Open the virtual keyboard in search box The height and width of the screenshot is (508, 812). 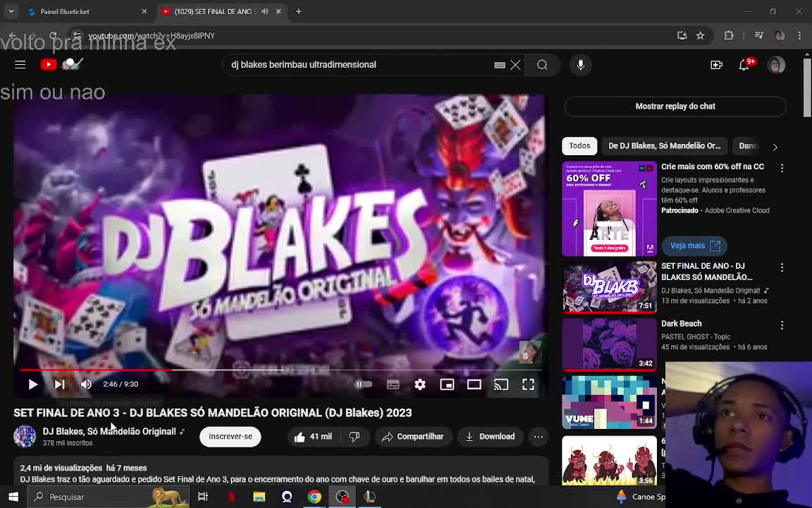499,65
